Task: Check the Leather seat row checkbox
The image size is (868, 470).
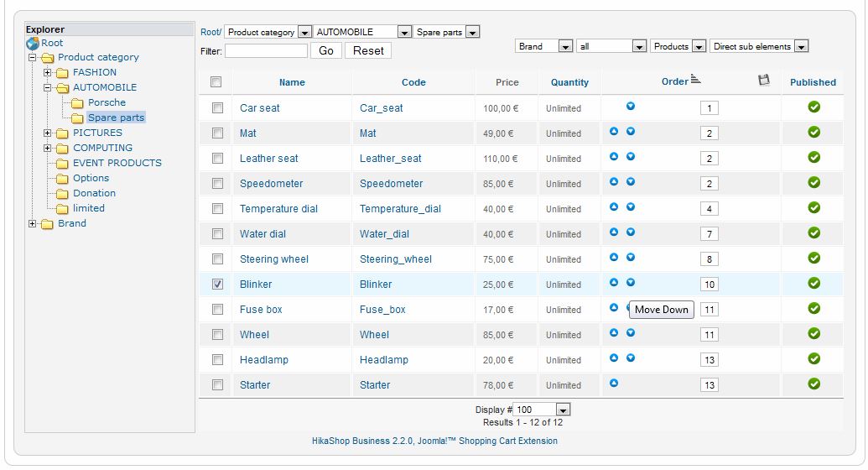Action: [217, 159]
